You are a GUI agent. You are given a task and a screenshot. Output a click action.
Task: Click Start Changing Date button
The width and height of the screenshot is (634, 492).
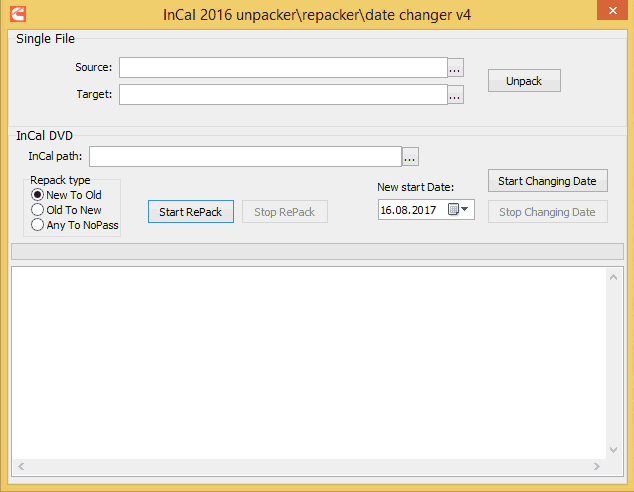tap(547, 180)
